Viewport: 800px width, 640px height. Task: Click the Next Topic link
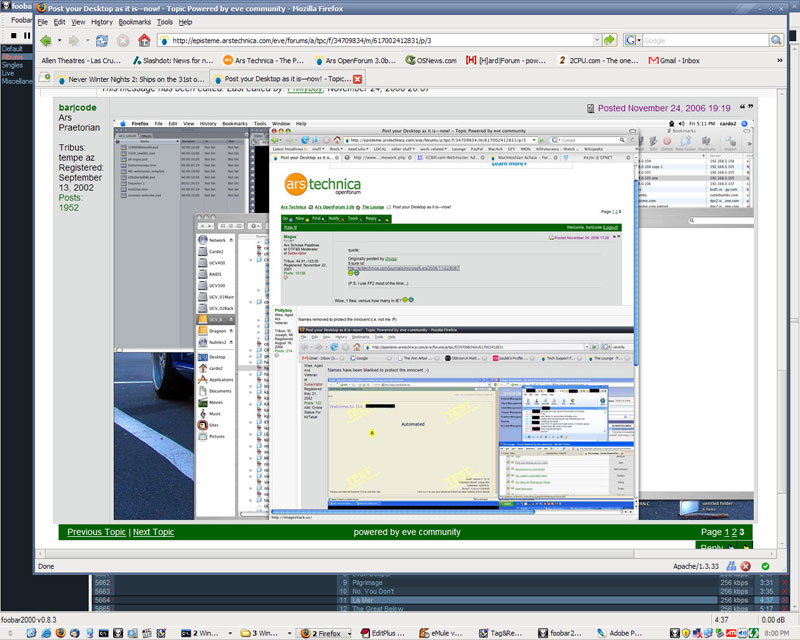153,532
